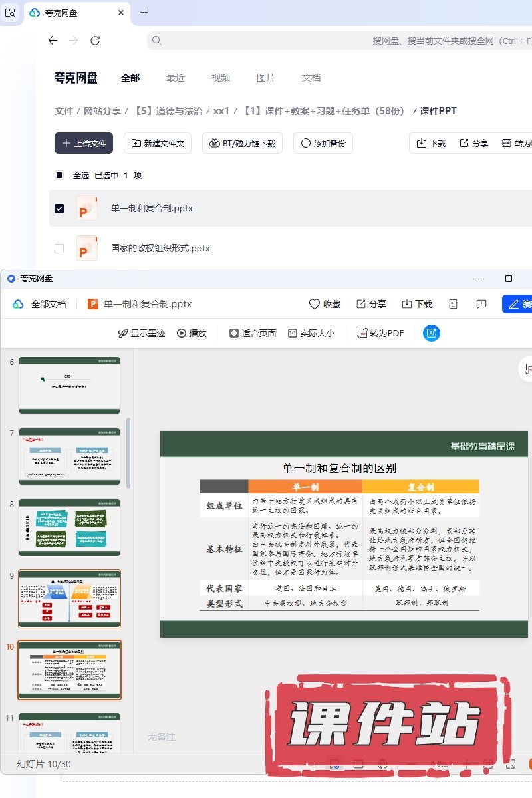Image resolution: width=532 pixels, height=798 pixels.
Task: Select slide 7 thumbnail
Action: coord(69,456)
